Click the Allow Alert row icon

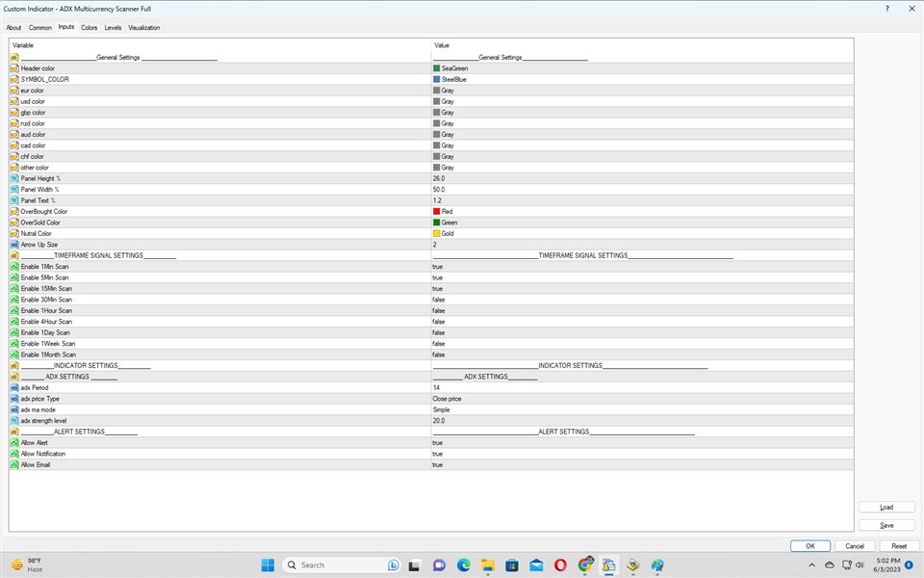point(14,442)
